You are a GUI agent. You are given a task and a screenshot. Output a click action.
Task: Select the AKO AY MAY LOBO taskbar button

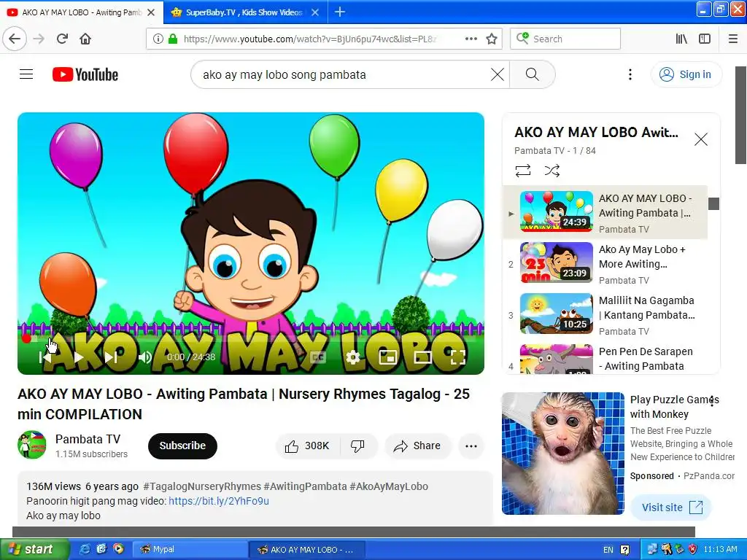tap(306, 549)
